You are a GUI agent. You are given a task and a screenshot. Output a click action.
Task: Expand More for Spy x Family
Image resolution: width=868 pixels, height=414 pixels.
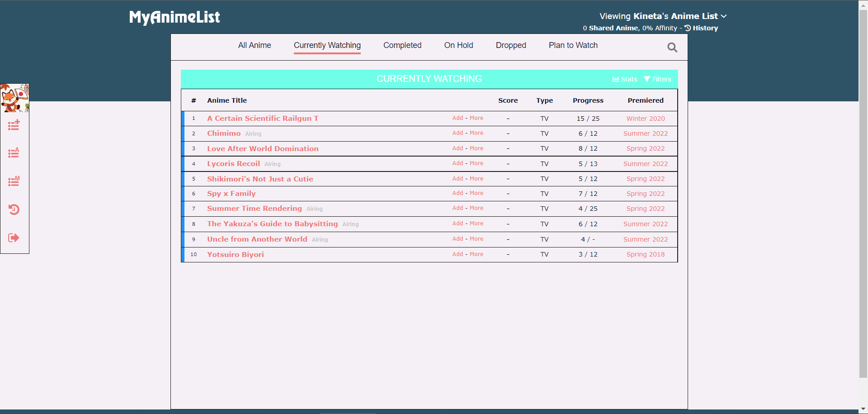476,193
